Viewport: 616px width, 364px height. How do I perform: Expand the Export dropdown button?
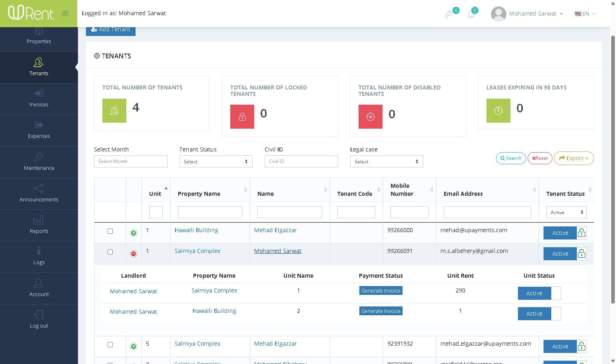coord(574,158)
